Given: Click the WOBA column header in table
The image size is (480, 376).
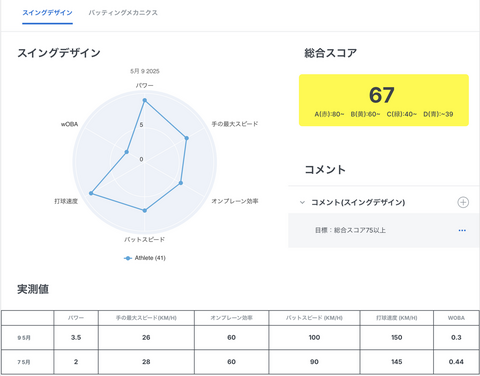Looking at the screenshot, I should tap(456, 318).
